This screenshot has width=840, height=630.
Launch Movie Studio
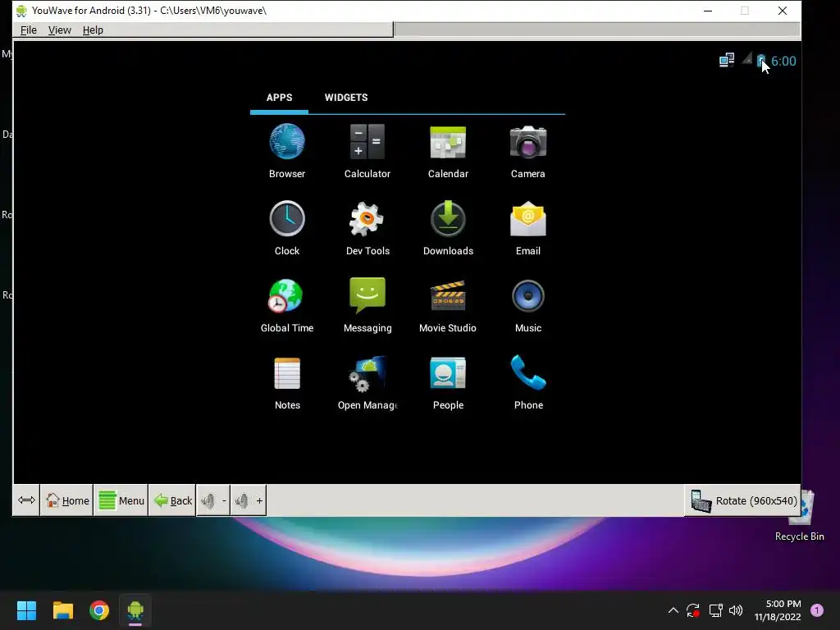click(x=448, y=305)
